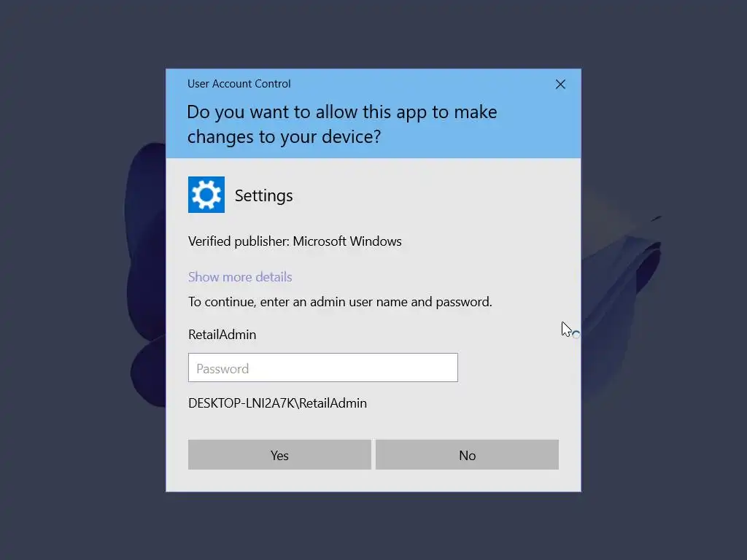747x560 pixels.
Task: Click the Password placeholder text
Action: click(x=222, y=368)
